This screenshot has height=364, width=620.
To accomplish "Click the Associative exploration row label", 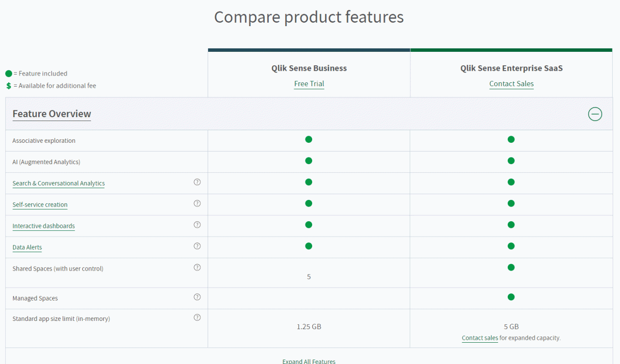I will coord(44,141).
